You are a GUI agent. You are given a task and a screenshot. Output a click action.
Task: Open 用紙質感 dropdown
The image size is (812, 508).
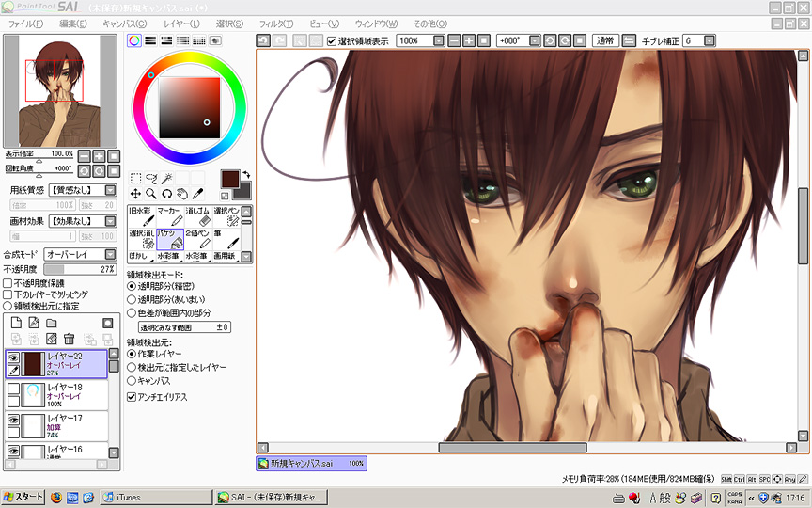point(110,190)
